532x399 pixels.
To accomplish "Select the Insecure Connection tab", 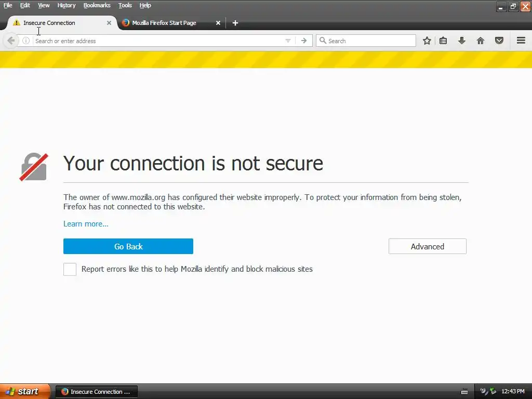I will (61, 23).
